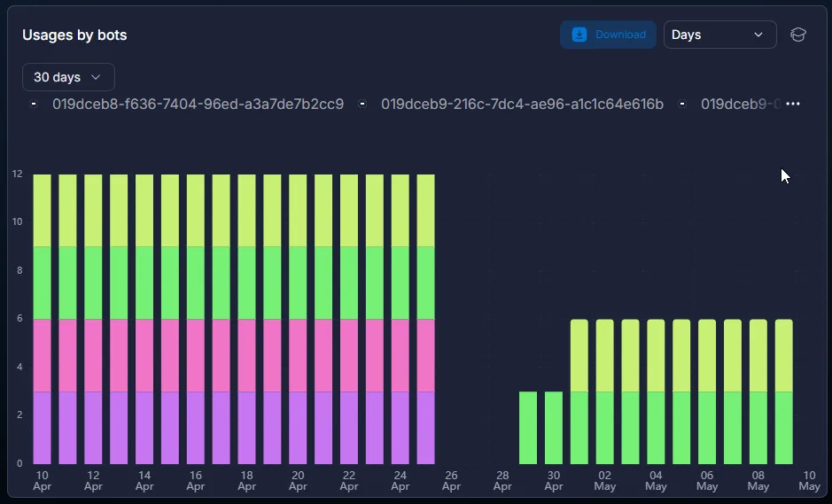Select yellow-green top segment of 16 Apr bar
Image resolution: width=832 pixels, height=504 pixels.
tap(195, 211)
